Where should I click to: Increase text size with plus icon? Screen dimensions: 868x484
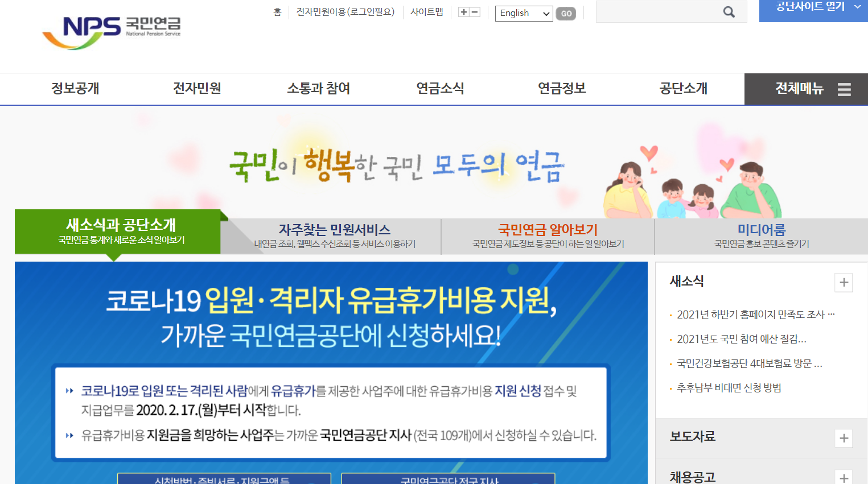click(464, 12)
